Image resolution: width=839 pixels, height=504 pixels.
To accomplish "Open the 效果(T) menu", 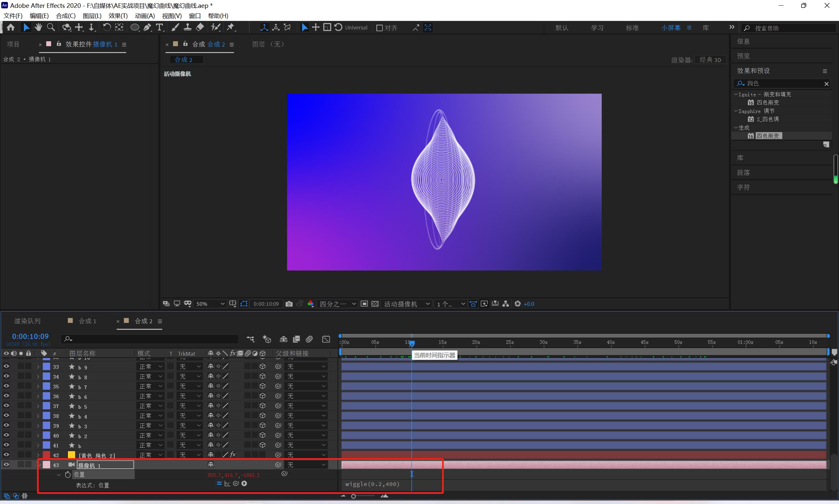I will (x=118, y=16).
